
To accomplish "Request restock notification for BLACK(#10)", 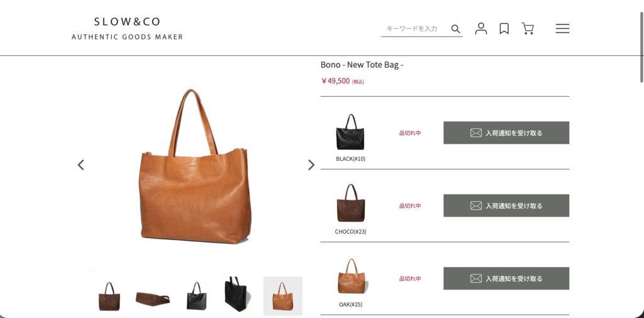I will pos(506,133).
